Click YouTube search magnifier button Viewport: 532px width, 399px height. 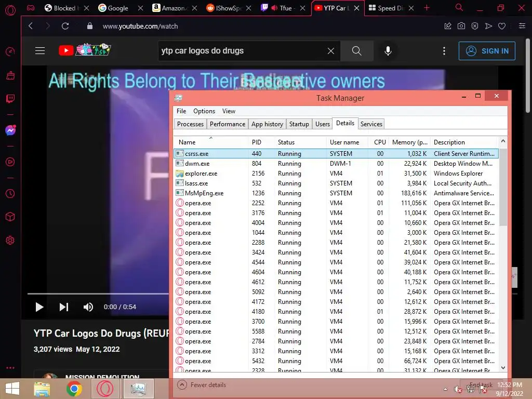tap(356, 51)
